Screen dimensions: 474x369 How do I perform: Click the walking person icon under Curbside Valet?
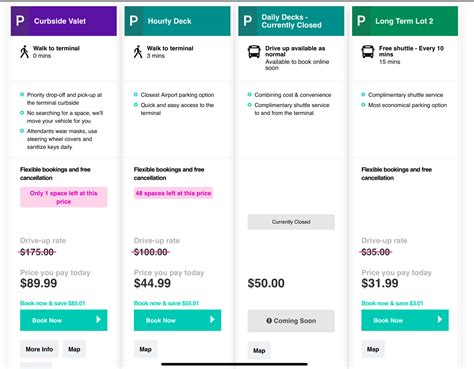click(24, 52)
